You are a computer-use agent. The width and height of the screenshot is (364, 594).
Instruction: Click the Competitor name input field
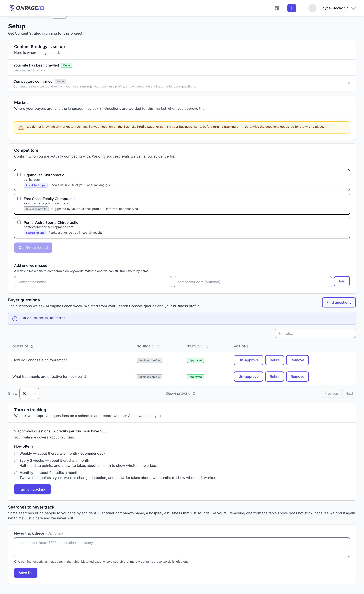[x=93, y=282]
